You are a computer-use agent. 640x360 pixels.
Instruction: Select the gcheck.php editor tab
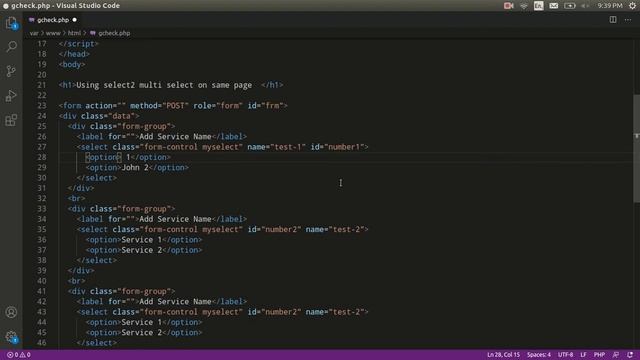pyautogui.click(x=52, y=20)
